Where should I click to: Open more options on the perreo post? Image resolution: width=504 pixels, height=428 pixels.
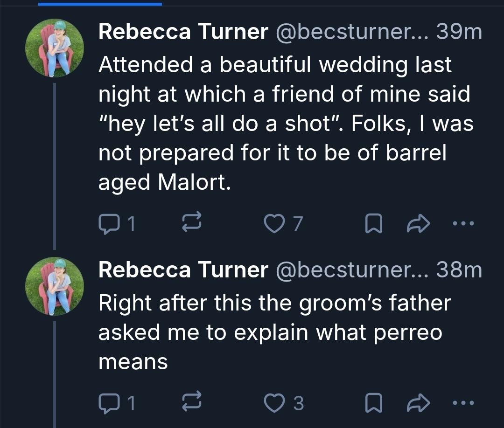tap(463, 402)
